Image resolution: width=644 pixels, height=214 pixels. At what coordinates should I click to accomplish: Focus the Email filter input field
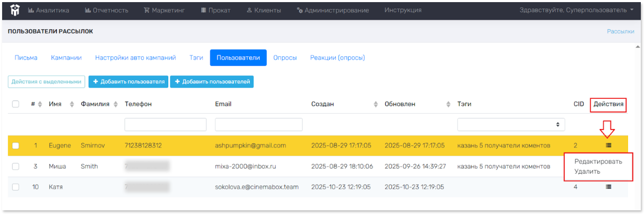click(259, 124)
